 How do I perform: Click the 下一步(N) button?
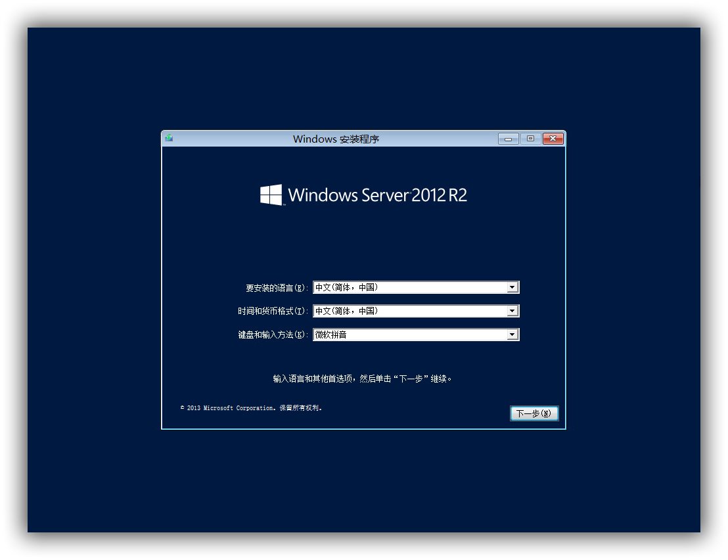point(534,413)
